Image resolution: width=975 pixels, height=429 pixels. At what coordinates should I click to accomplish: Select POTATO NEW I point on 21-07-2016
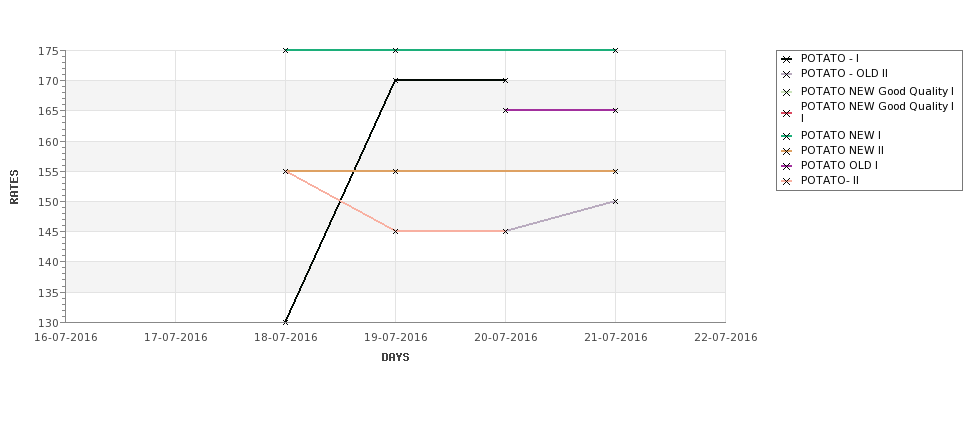616,50
